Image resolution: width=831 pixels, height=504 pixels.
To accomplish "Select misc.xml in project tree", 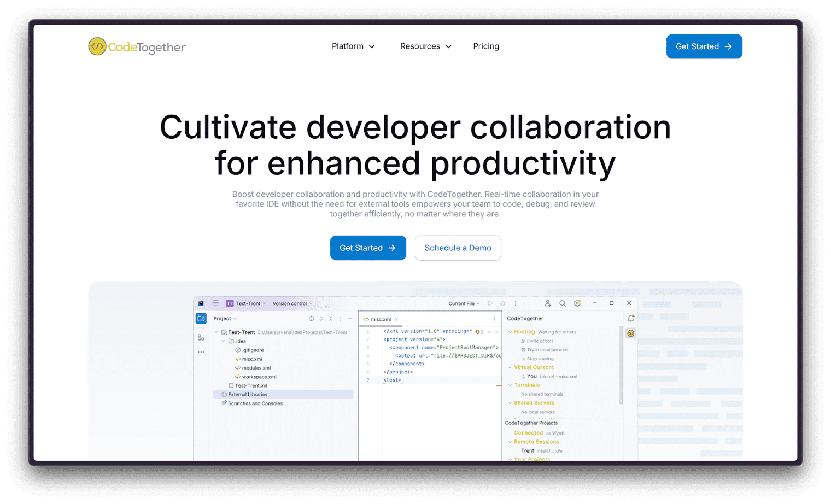I will click(x=249, y=359).
